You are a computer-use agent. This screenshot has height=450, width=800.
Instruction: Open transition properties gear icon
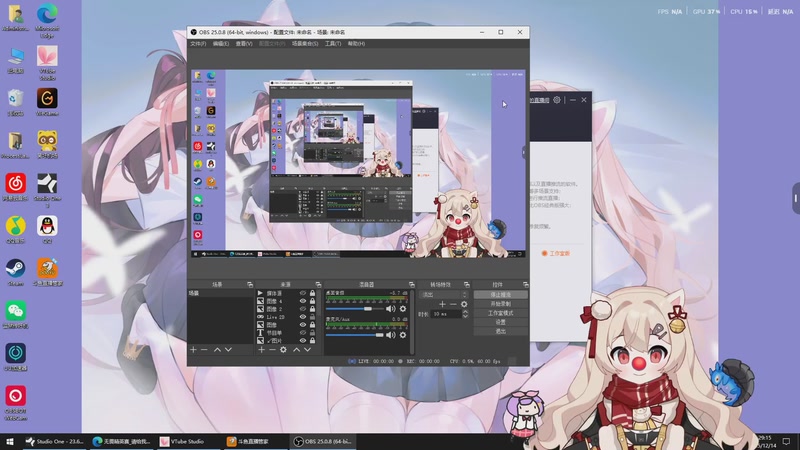(x=464, y=304)
